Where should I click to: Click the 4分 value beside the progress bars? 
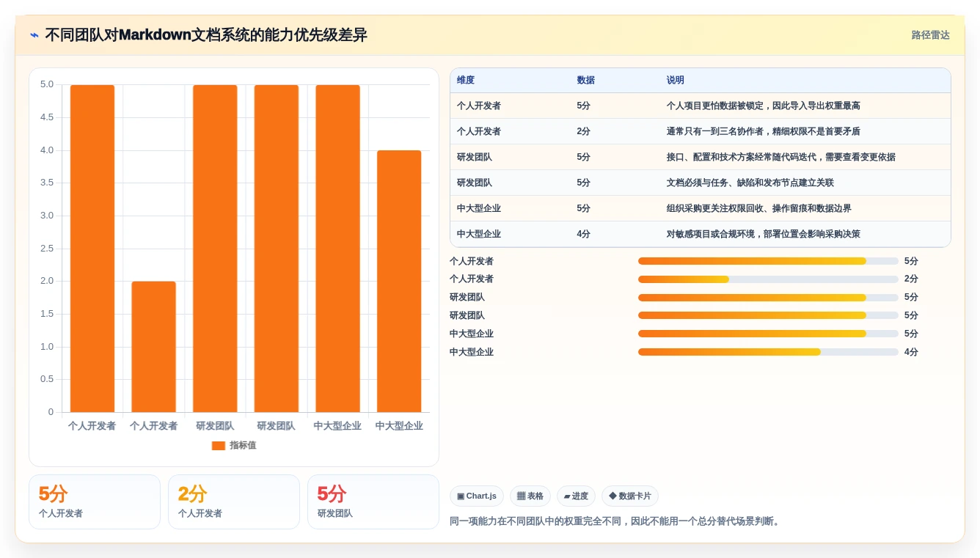pyautogui.click(x=911, y=352)
